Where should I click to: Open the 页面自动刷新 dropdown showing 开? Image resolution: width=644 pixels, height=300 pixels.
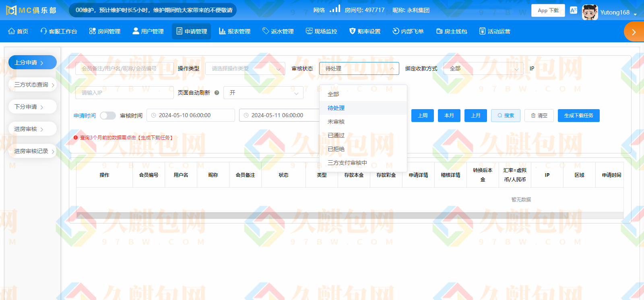click(x=263, y=93)
